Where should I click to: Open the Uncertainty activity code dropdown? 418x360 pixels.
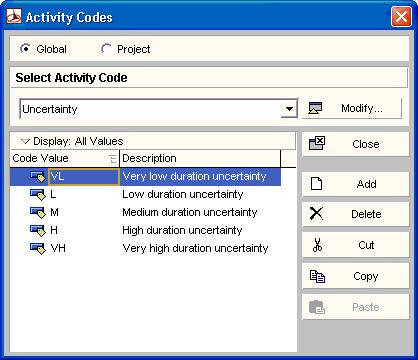pos(289,109)
